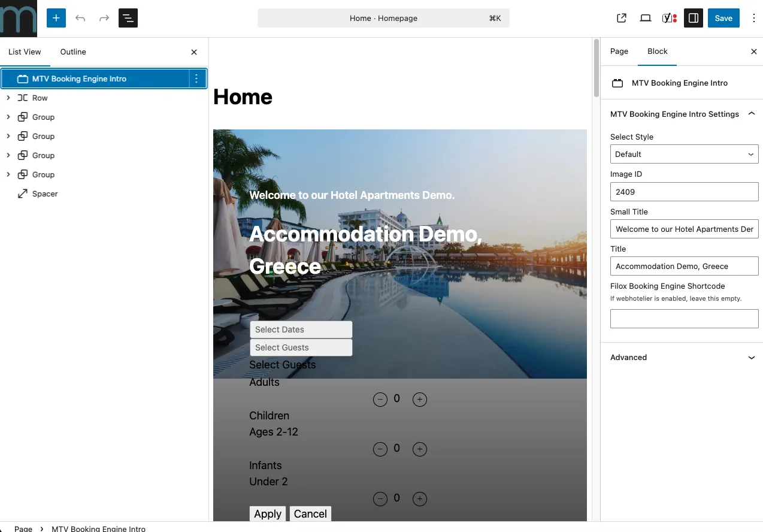Click the redo arrow icon

pos(104,18)
